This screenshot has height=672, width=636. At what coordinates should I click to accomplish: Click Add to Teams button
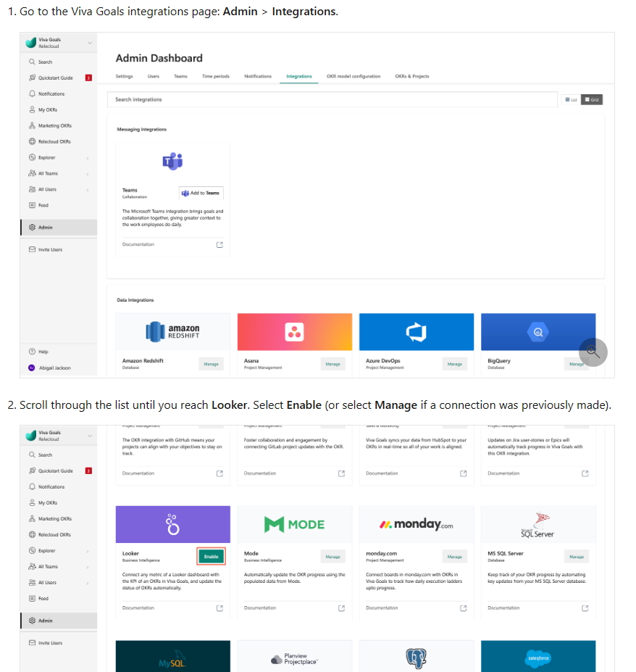201,193
